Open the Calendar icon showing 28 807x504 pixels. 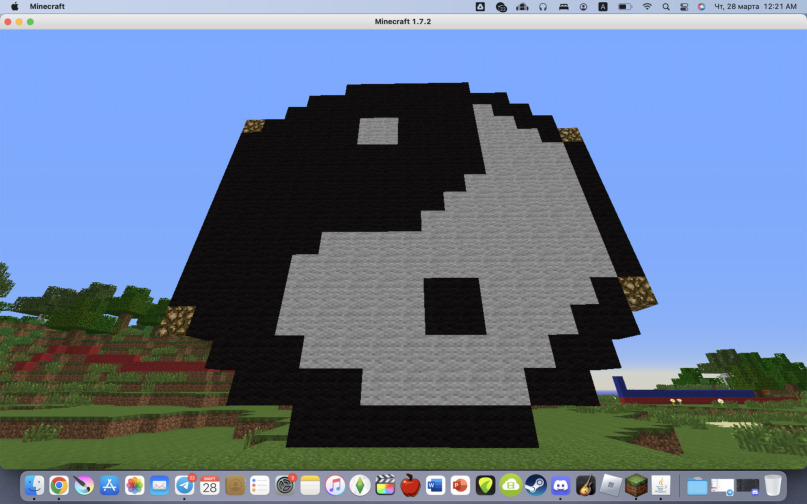tap(209, 485)
